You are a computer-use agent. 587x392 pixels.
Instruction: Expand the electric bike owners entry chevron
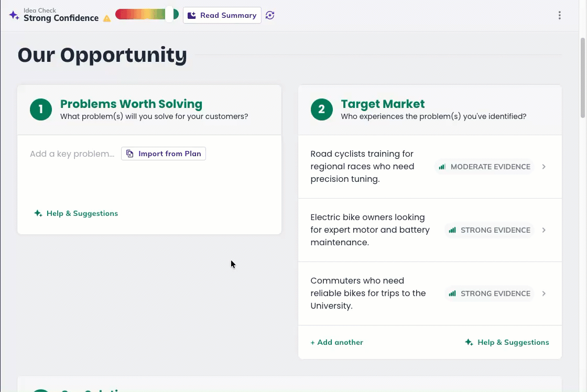[543, 230]
